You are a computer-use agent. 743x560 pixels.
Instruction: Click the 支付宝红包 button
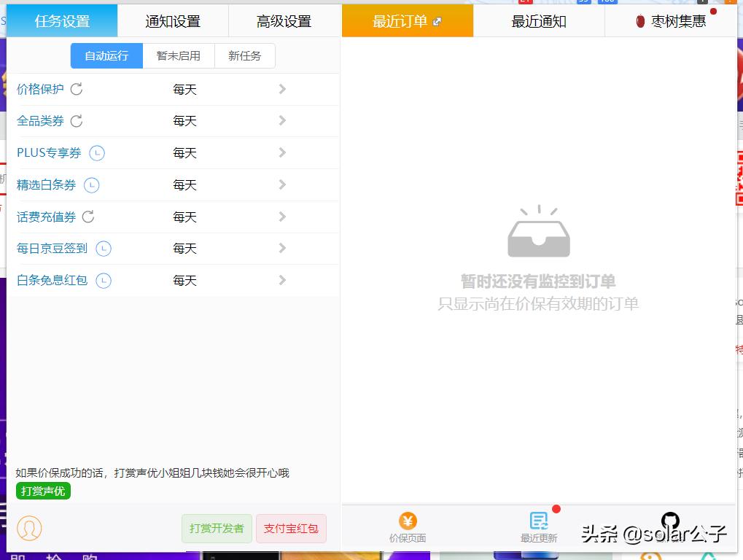point(291,529)
